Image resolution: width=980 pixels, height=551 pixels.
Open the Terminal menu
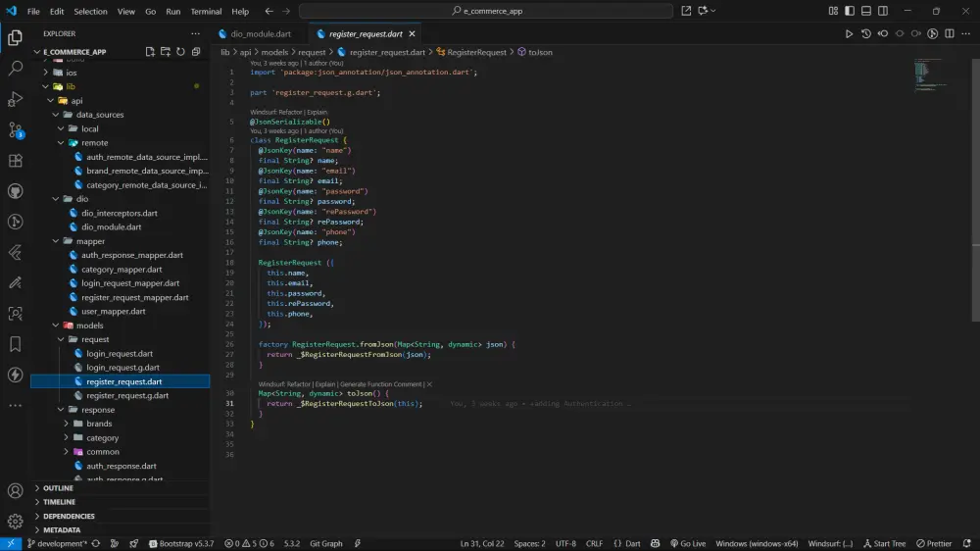[x=206, y=11]
